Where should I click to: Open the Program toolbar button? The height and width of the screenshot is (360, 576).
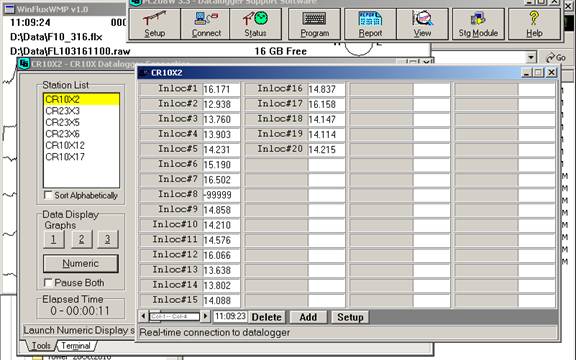[x=314, y=24]
